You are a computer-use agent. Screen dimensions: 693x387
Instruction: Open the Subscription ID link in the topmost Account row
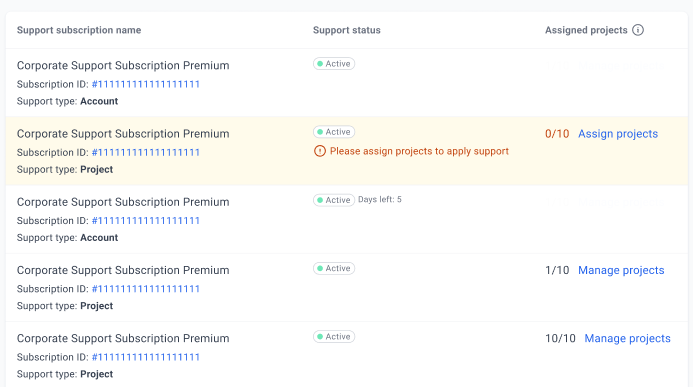tap(146, 84)
